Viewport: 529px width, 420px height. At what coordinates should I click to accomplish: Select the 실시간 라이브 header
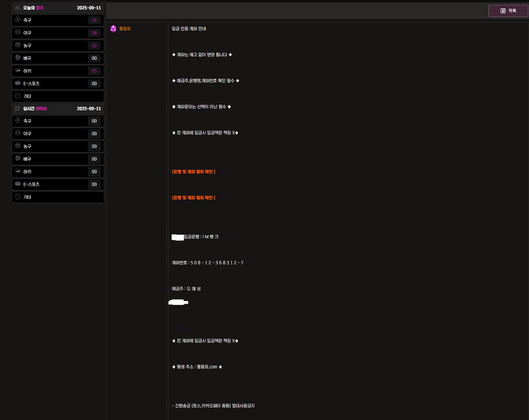tap(35, 109)
